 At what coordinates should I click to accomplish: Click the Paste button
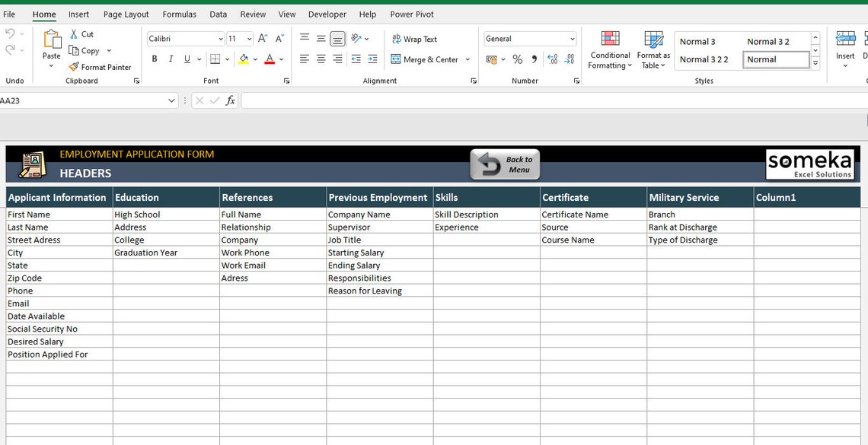click(x=51, y=51)
